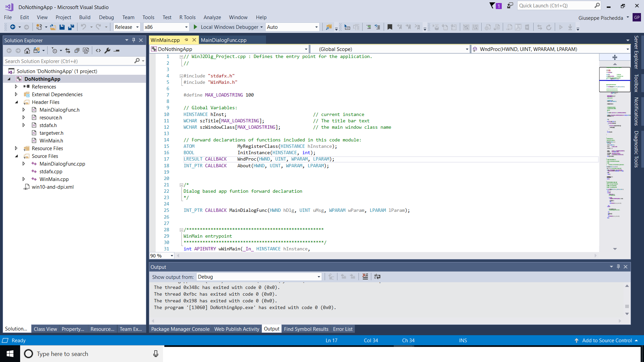Open the Find Symbol Results tab

(x=306, y=329)
